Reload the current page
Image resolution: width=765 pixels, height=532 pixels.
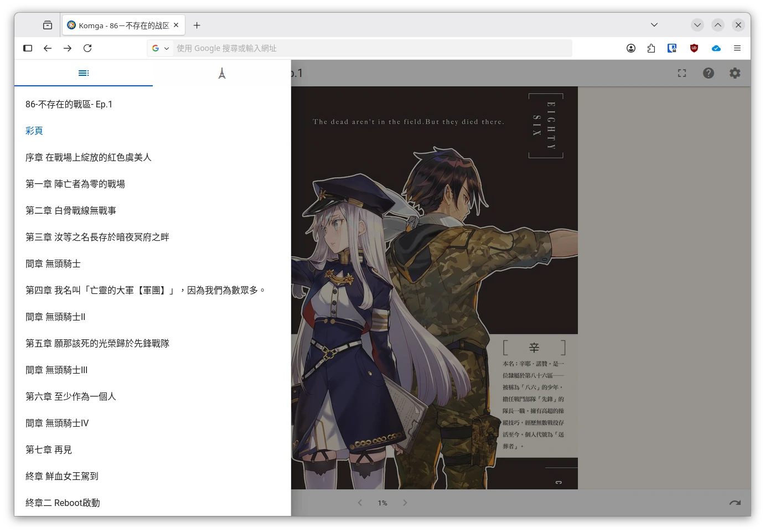coord(87,48)
